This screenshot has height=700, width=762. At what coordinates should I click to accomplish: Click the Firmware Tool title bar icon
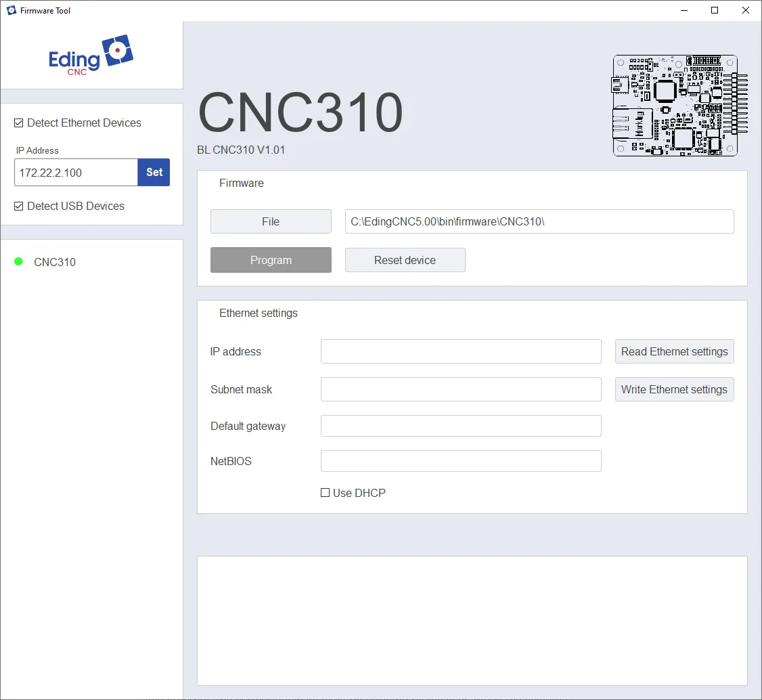pos(12,10)
